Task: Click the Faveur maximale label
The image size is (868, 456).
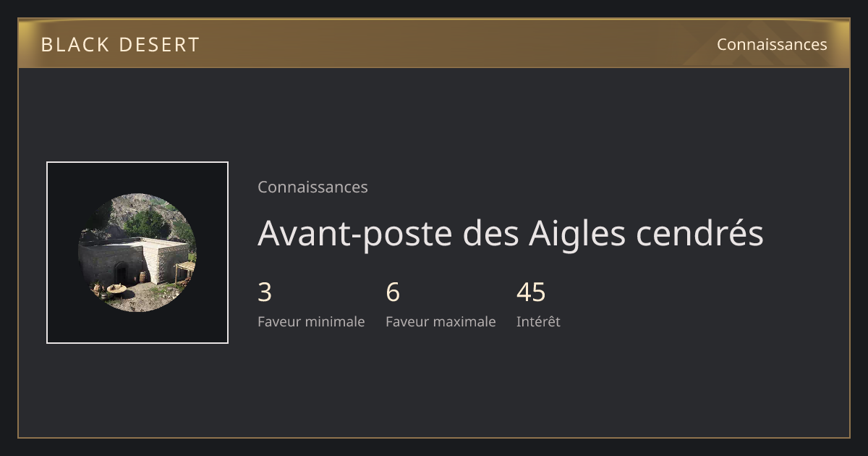Action: pyautogui.click(x=441, y=321)
